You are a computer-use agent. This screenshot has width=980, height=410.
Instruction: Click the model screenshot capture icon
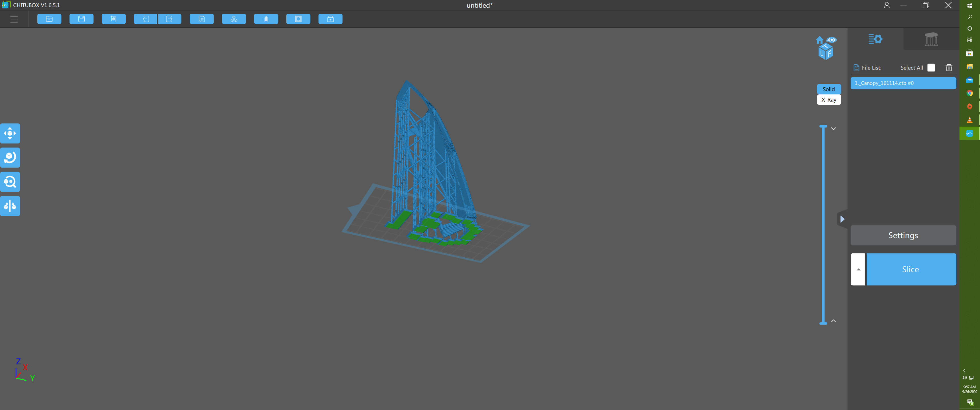(114, 19)
